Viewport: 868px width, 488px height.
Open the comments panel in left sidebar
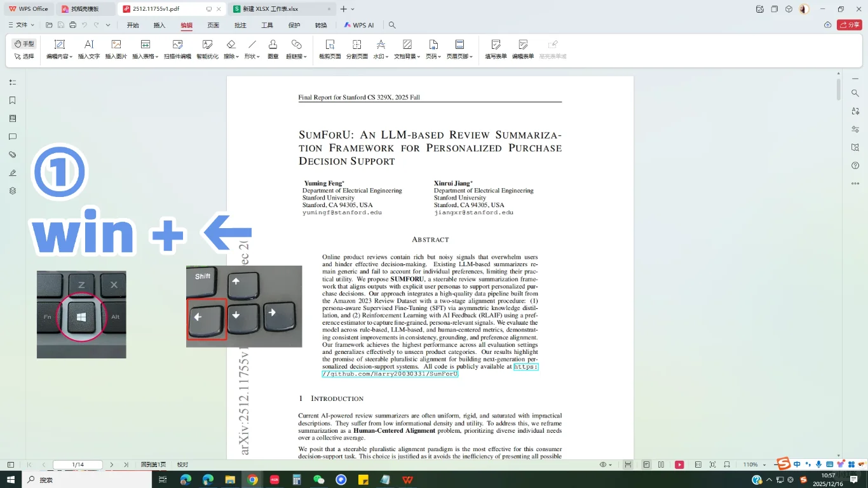pyautogui.click(x=12, y=137)
